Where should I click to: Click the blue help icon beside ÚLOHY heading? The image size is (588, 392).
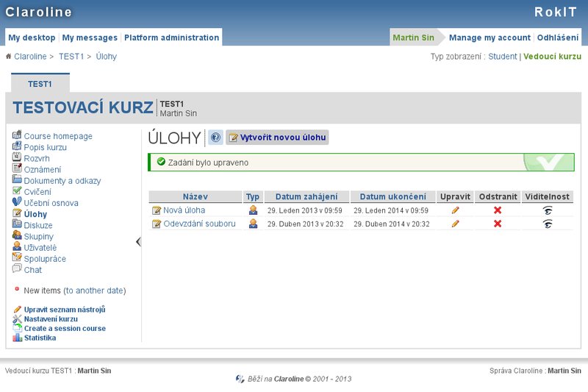[215, 138]
